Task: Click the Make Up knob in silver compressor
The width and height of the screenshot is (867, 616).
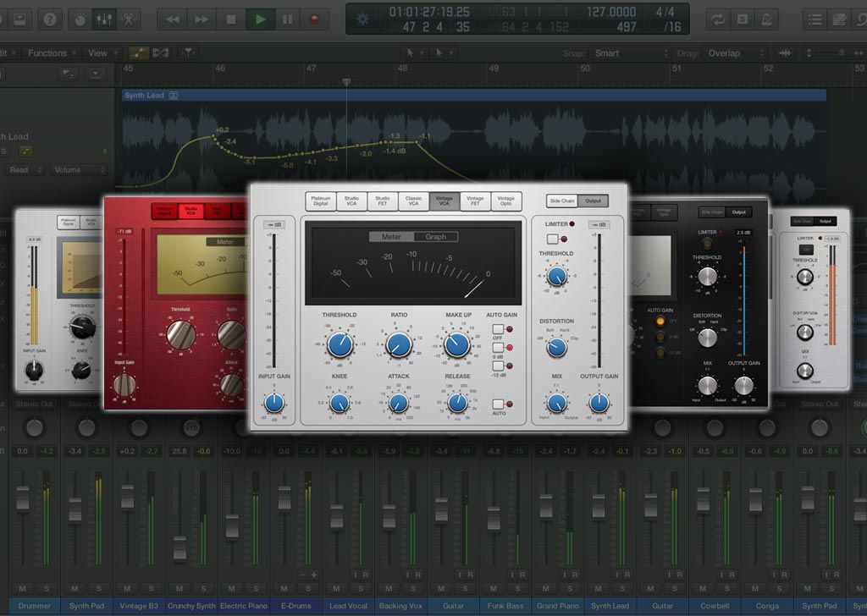Action: pyautogui.click(x=458, y=344)
